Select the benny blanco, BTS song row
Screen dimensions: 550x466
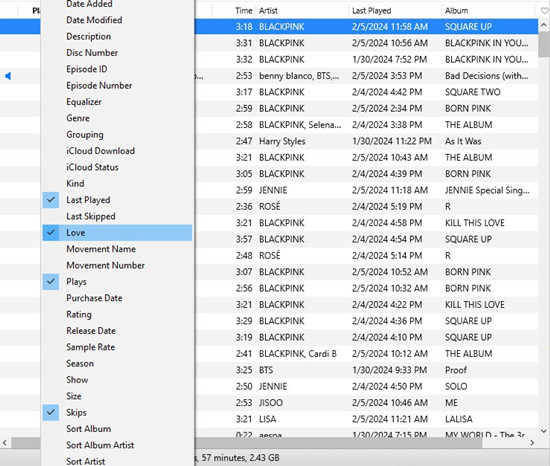coord(366,76)
